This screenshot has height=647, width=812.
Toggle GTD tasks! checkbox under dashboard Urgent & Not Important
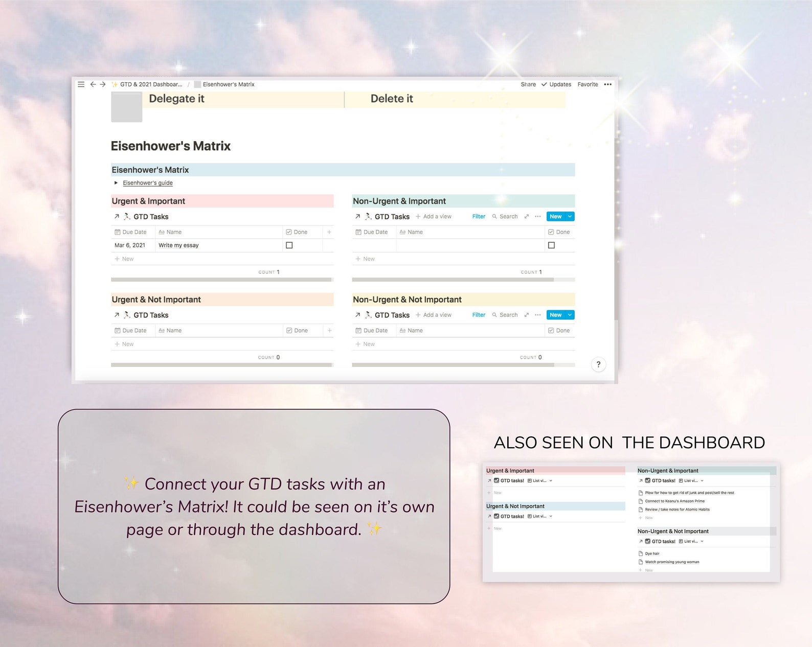point(497,516)
